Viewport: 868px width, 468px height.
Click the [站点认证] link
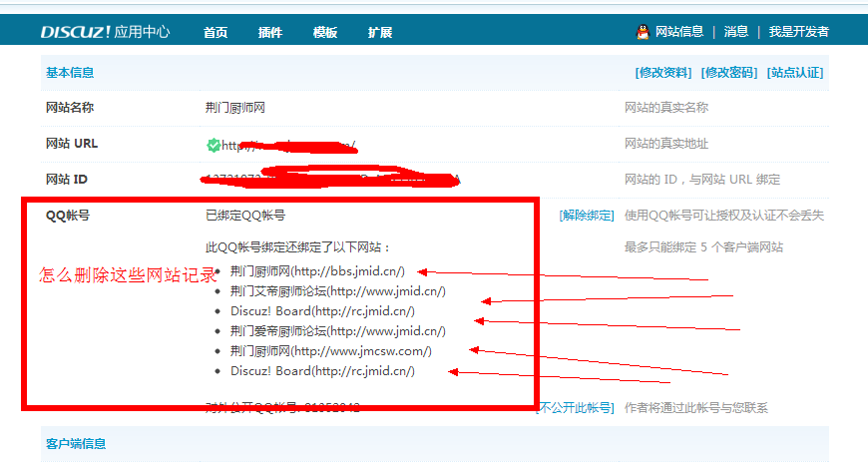tap(795, 73)
